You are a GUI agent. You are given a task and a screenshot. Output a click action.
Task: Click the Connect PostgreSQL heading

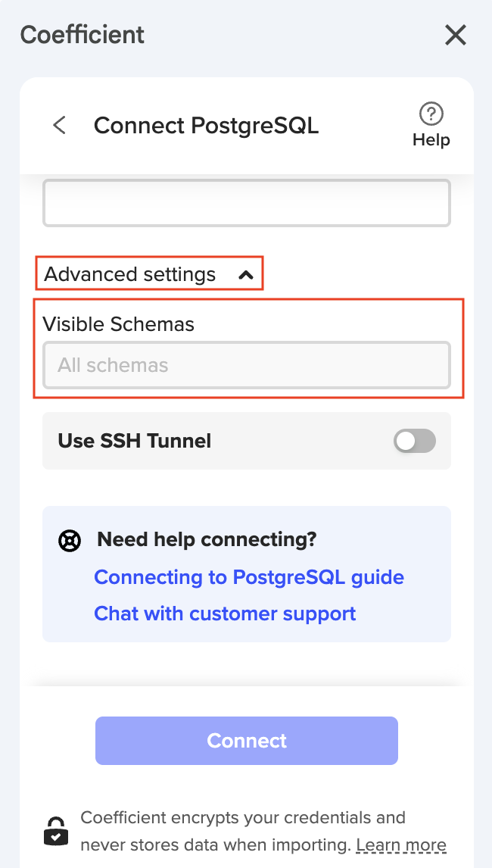point(206,125)
